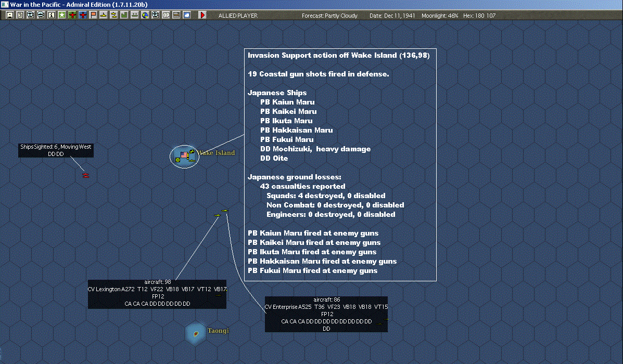Click the fourth toolbar icon with stacked windows
The image size is (623, 364).
click(41, 15)
